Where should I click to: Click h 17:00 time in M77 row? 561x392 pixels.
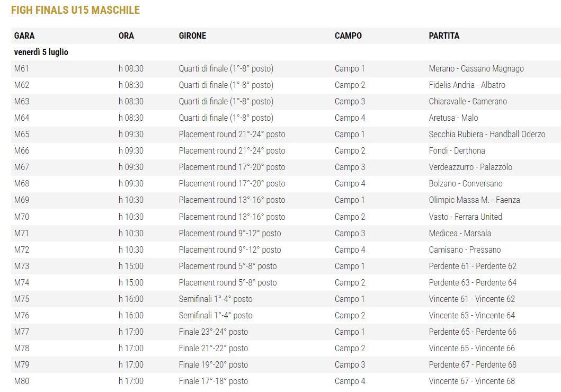131,332
